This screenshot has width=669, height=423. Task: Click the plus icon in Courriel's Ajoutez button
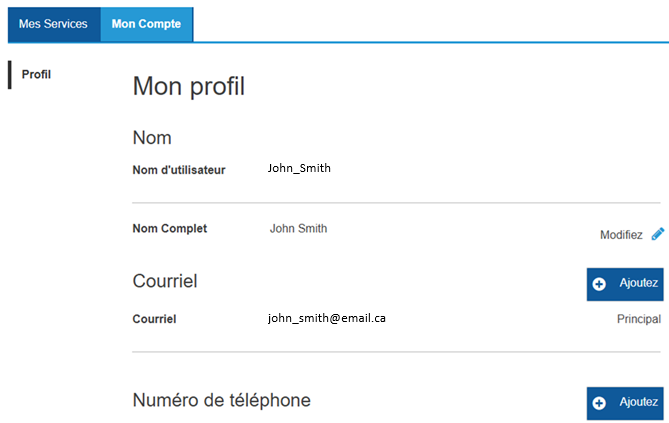click(x=600, y=284)
